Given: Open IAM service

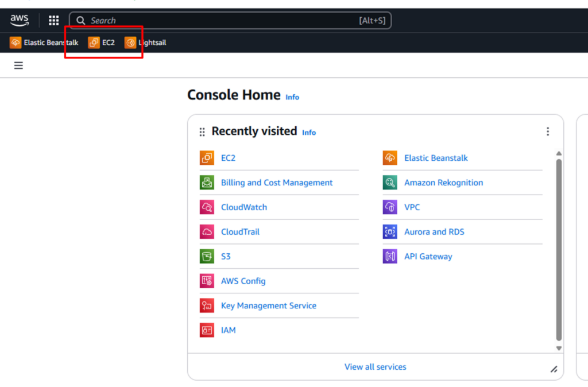Looking at the screenshot, I should point(229,330).
